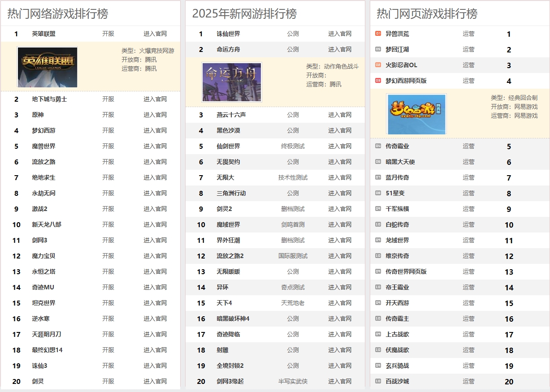Image resolution: width=550 pixels, height=392 pixels.
Task: Click the rank badge beside 梦幻西游网页版
Action: (377, 81)
